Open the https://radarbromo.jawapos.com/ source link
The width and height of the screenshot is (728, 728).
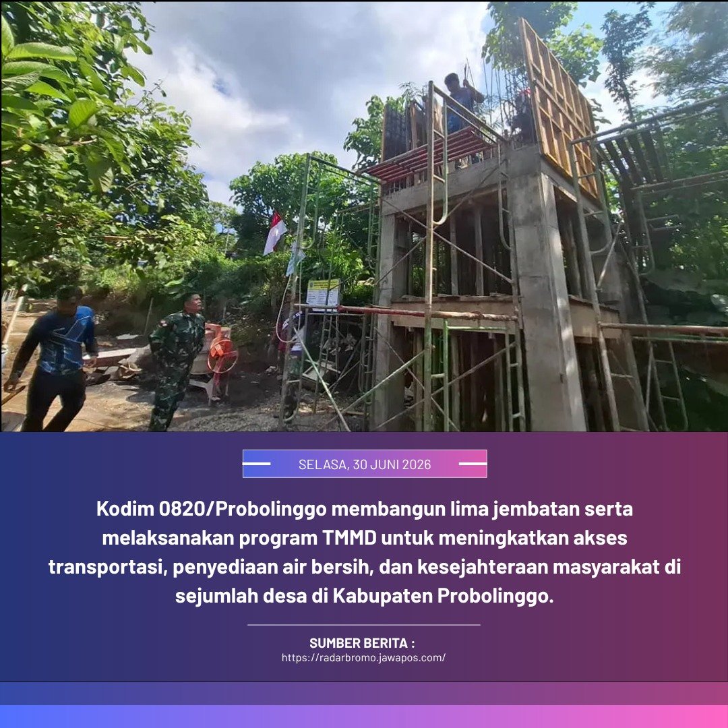point(363,657)
